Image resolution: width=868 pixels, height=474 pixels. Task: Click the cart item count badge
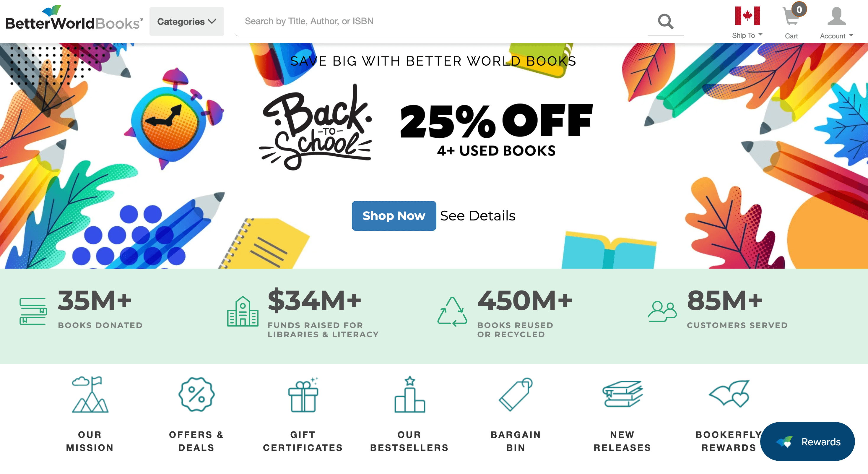pyautogui.click(x=799, y=10)
